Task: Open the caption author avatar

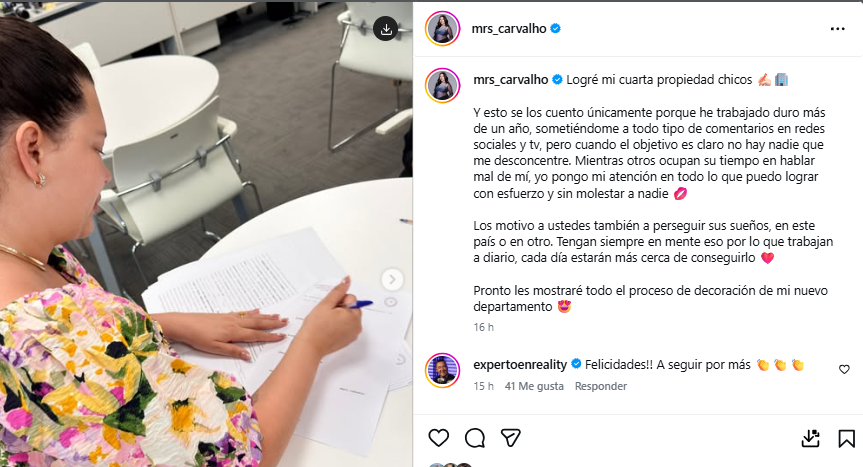Action: [443, 86]
